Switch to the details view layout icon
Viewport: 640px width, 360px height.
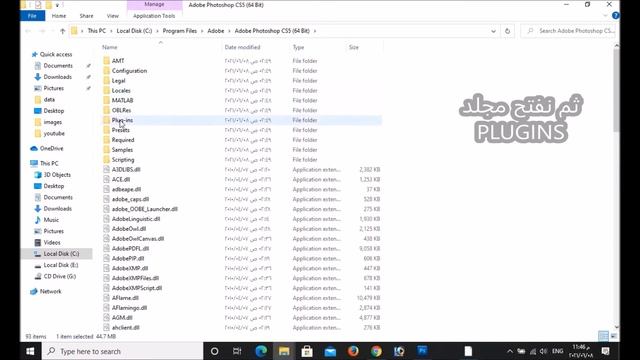coord(603,336)
